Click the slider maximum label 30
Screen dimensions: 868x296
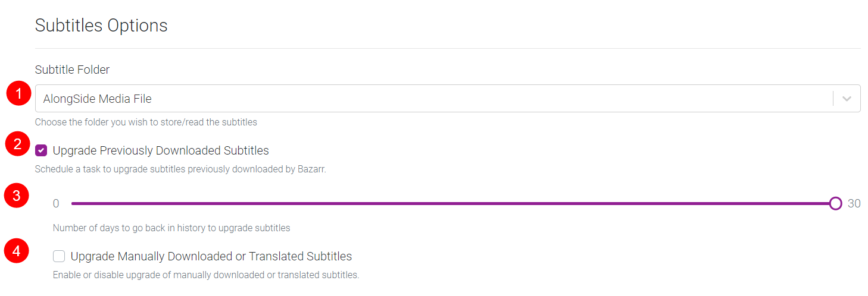pyautogui.click(x=854, y=203)
